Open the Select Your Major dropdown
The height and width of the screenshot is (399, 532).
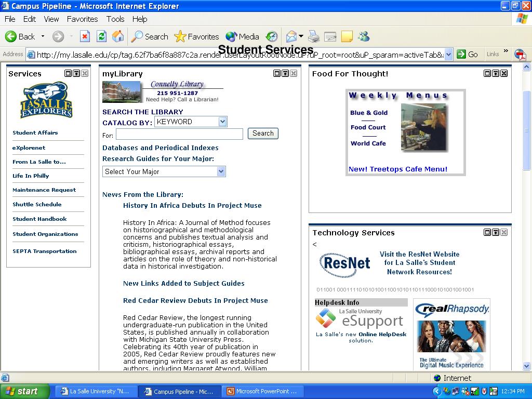164,171
